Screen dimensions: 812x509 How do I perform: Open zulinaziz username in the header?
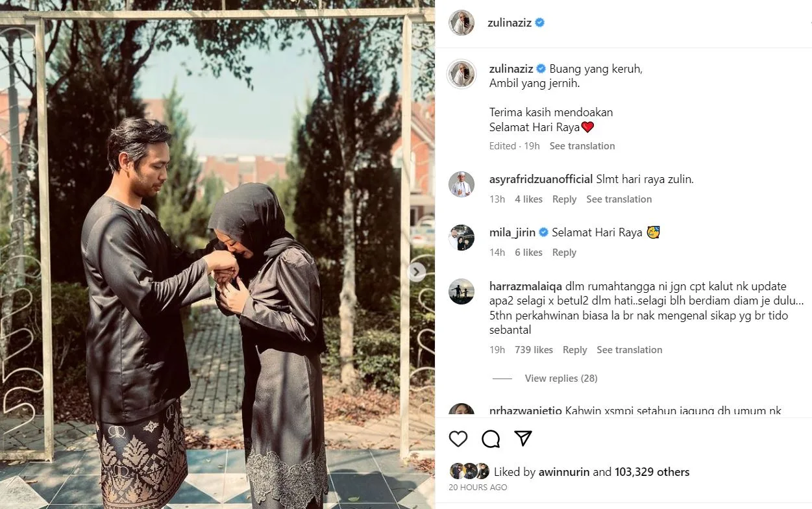tap(510, 23)
